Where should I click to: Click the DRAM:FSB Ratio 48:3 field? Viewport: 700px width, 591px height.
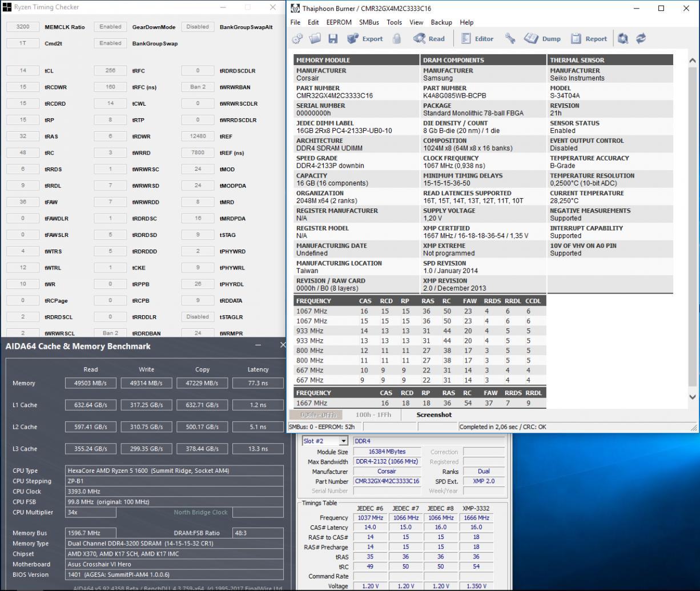tap(258, 533)
